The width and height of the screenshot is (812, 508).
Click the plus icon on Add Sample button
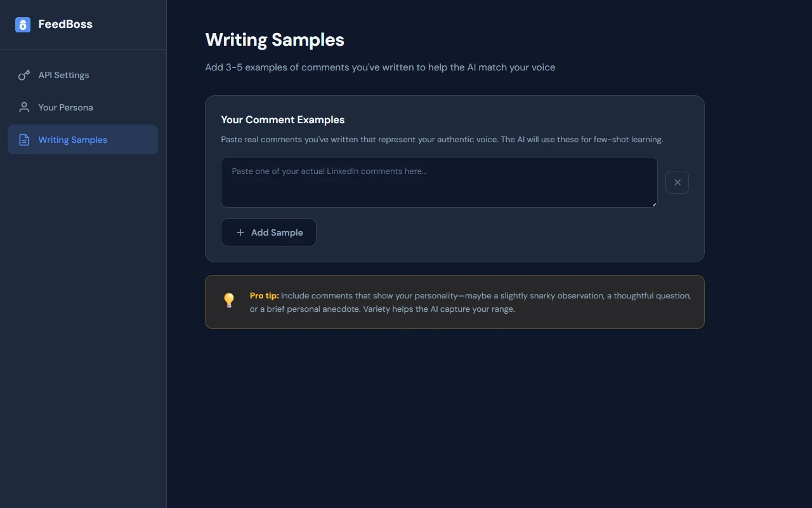click(240, 232)
